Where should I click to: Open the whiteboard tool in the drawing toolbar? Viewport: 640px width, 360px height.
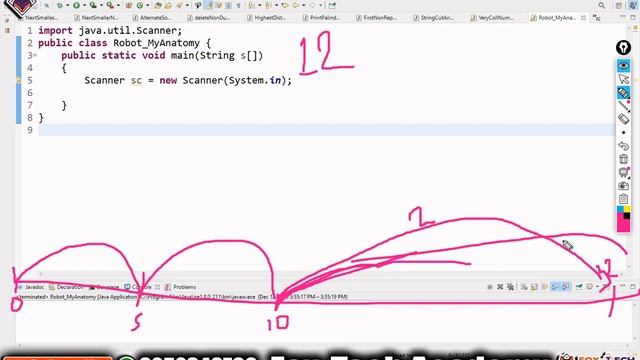pos(623,172)
